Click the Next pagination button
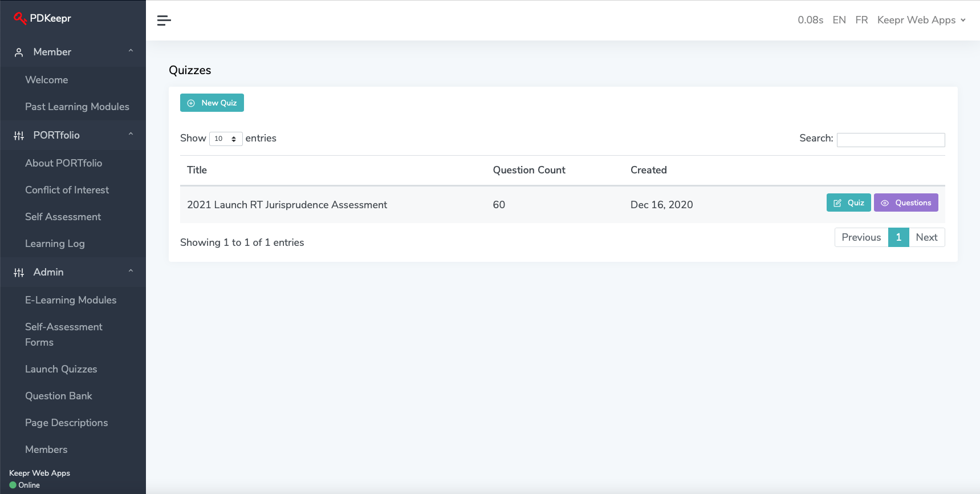Screen dimensions: 980x494 coord(926,237)
